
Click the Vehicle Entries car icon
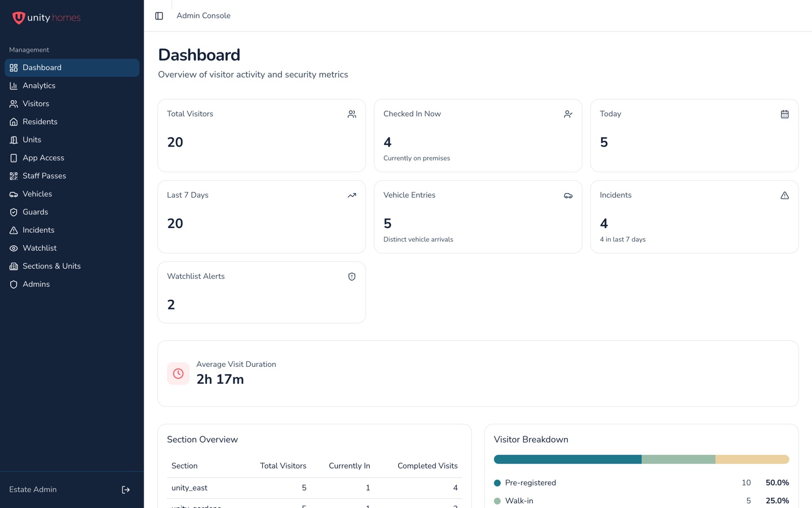568,195
